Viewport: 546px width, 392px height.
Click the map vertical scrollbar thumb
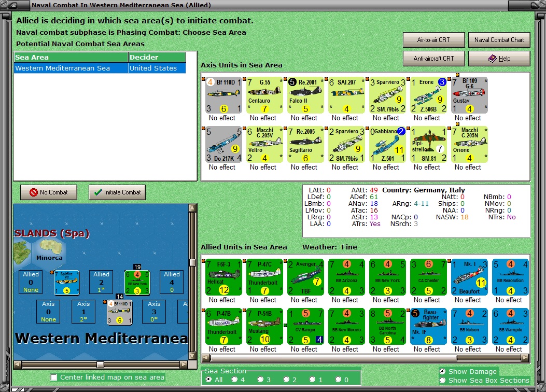coord(192,262)
